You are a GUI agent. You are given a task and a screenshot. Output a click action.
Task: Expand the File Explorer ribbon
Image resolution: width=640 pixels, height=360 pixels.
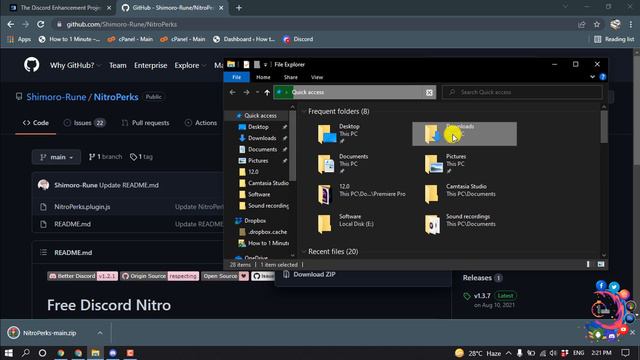(592, 77)
